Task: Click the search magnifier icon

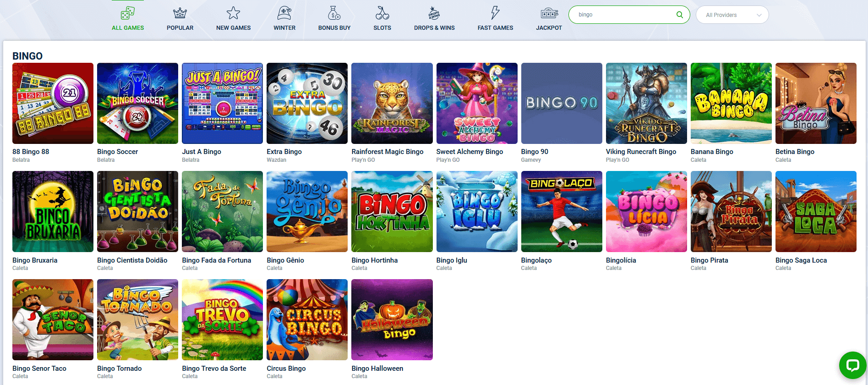Action: pos(680,15)
